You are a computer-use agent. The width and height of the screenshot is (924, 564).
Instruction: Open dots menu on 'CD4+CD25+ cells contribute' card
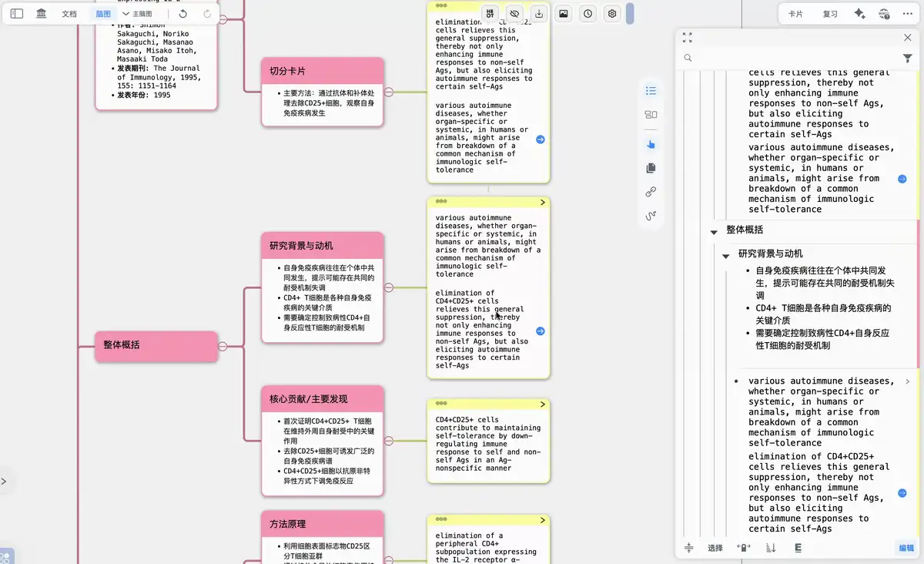tap(441, 403)
